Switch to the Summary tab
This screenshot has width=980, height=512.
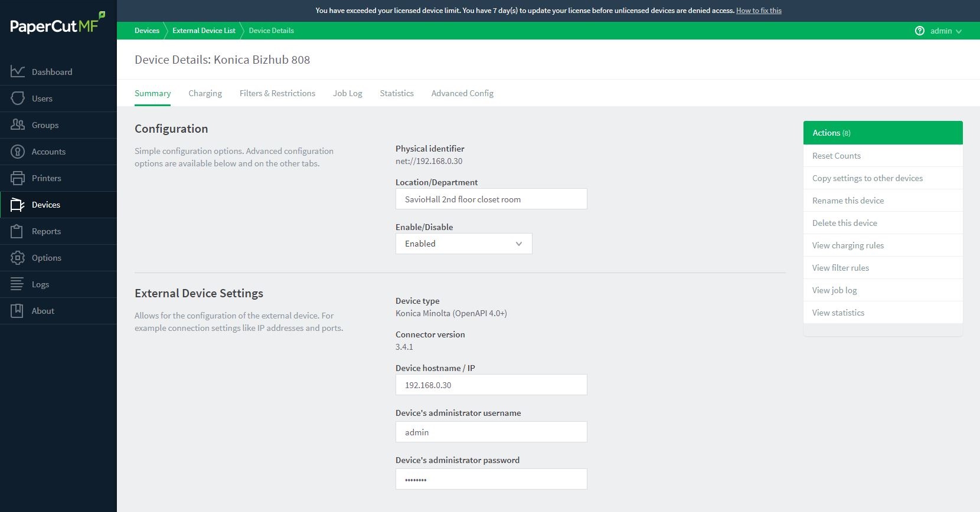click(x=152, y=93)
